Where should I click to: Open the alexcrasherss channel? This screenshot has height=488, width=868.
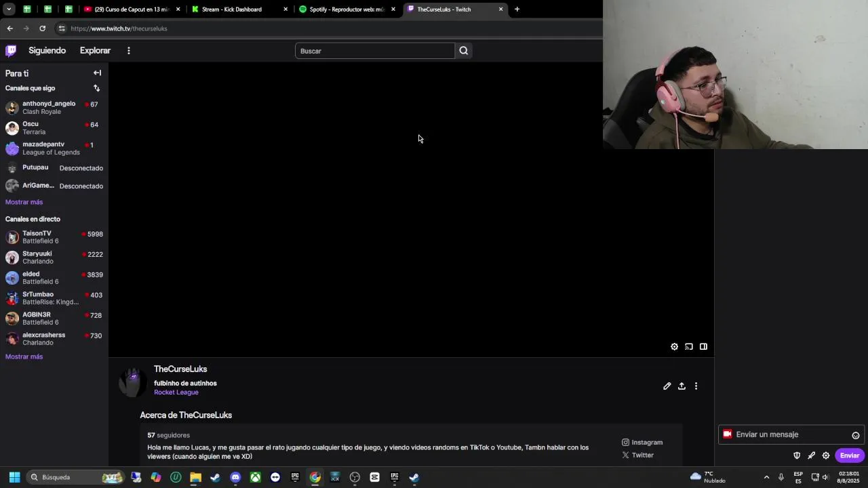pos(54,338)
